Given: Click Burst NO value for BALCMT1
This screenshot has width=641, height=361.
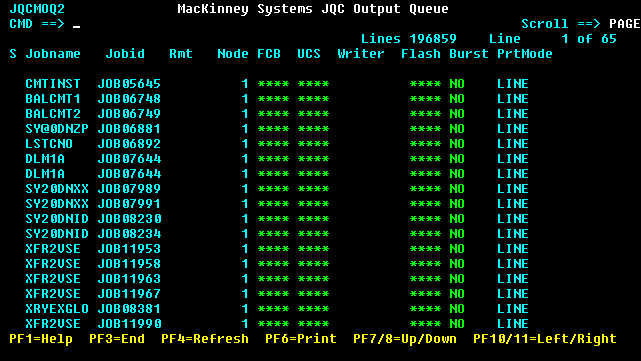Looking at the screenshot, I should 457,99.
